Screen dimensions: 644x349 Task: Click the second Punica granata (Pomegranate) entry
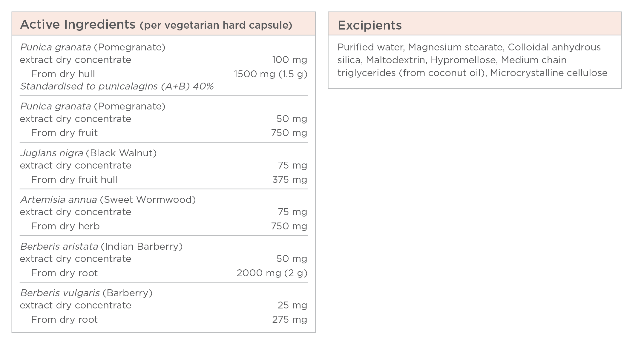point(93,106)
